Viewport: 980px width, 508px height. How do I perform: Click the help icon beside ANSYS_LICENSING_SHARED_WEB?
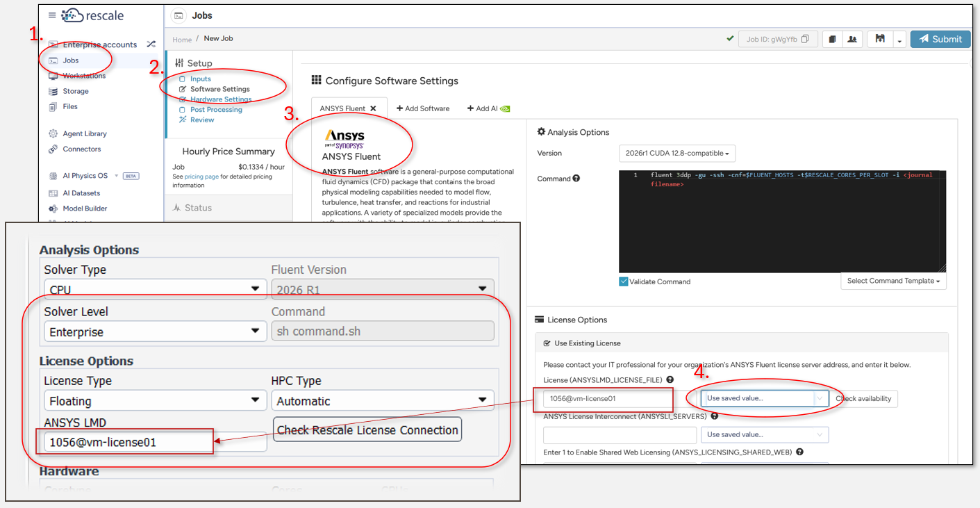pos(799,452)
